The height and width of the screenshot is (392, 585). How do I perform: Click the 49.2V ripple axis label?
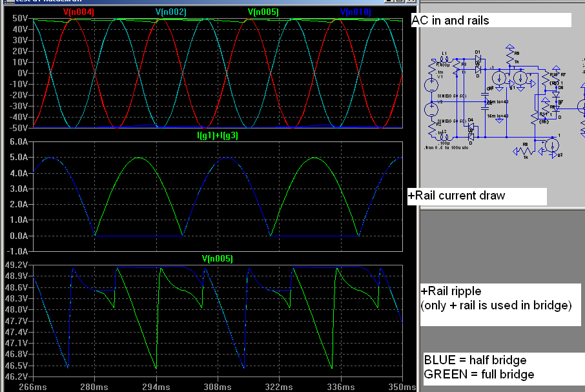tap(17, 265)
